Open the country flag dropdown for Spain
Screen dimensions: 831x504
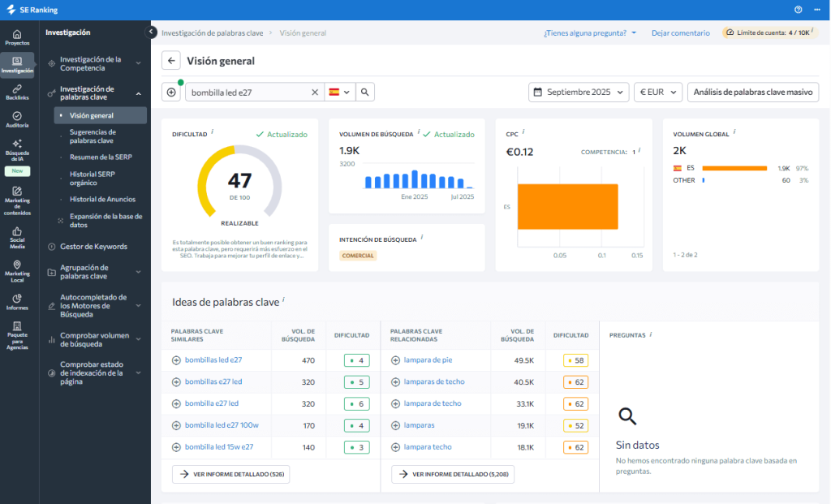(x=339, y=93)
